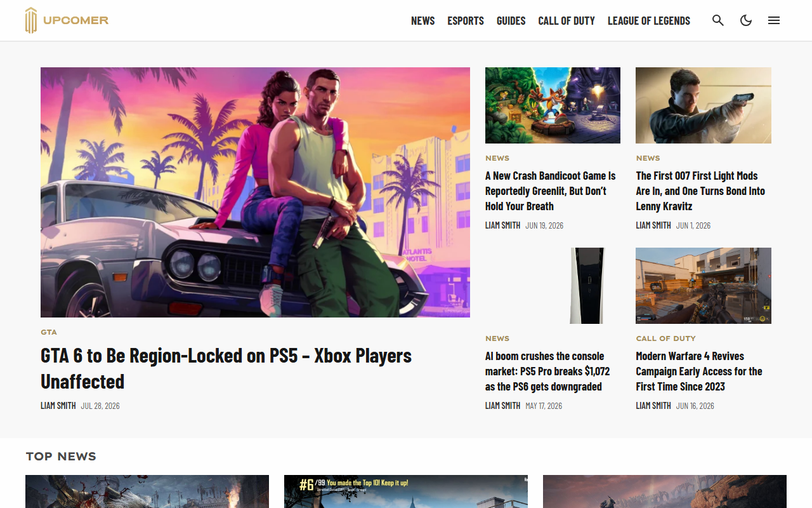Read the New Crash Bandicoot Game article

click(551, 191)
